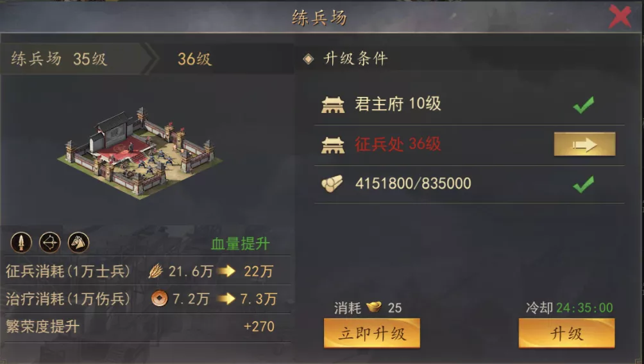Click the 冷却 24:35:00 cooldown timer
The height and width of the screenshot is (364, 644).
[569, 308]
